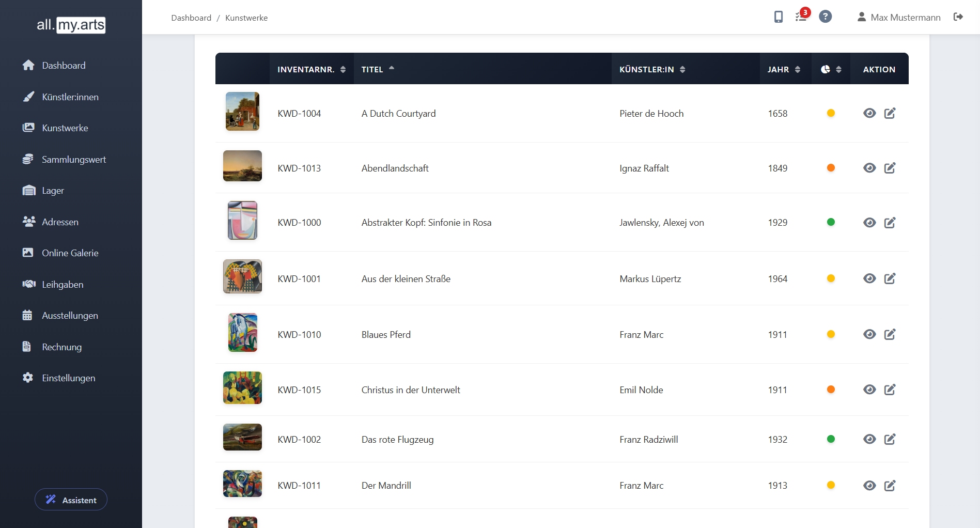View Abstrakter Kopf: Sinfonie in Rosa
The width and height of the screenshot is (980, 528).
(x=869, y=223)
